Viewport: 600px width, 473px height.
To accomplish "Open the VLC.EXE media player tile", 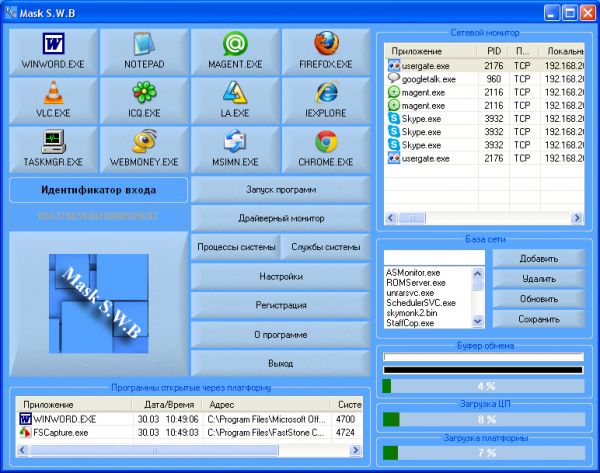I will (x=52, y=101).
